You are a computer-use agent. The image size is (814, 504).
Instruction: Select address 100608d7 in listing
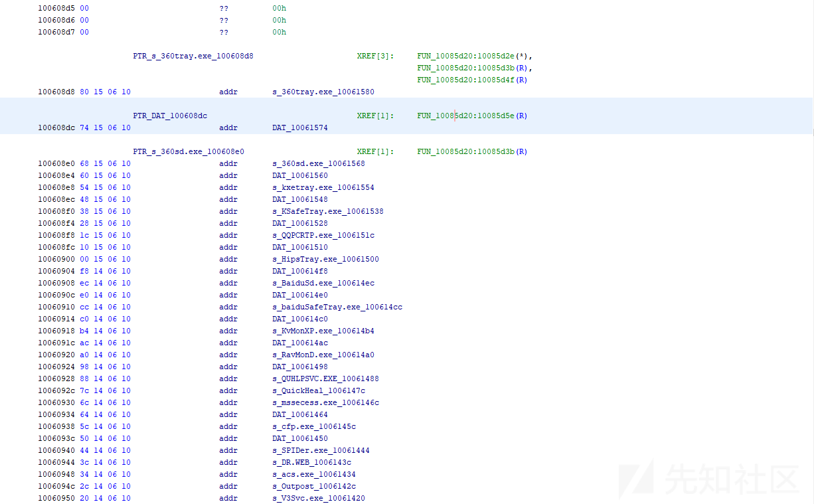click(x=56, y=32)
